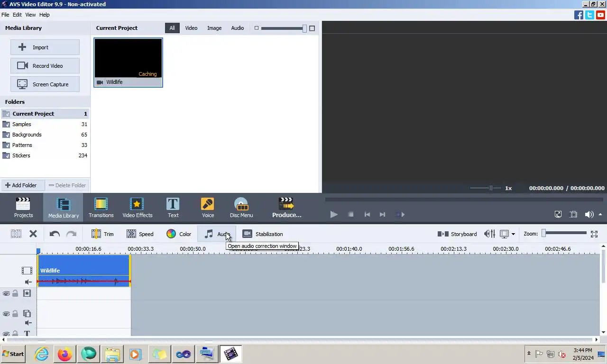Screen dimensions: 607x364
Task: Click the split clip icon
Action: click(x=16, y=234)
